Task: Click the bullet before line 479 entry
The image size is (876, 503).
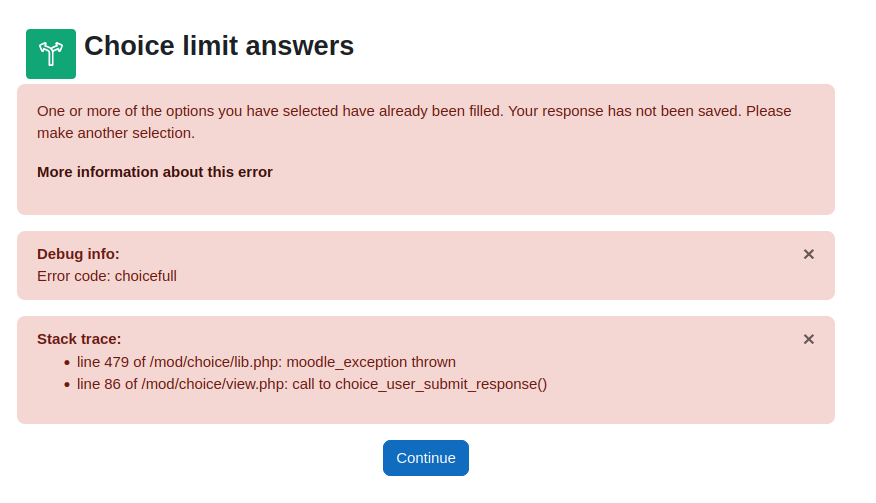Action: pyautogui.click(x=67, y=363)
